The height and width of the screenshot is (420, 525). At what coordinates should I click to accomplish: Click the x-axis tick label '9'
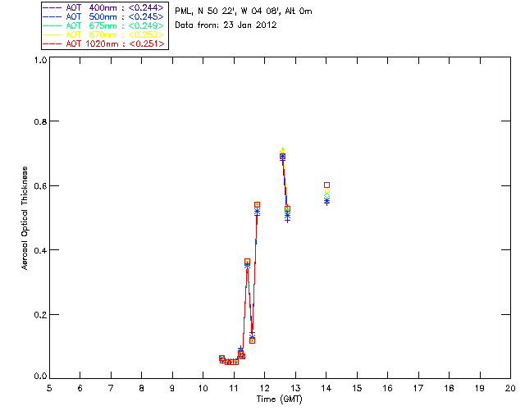172,388
